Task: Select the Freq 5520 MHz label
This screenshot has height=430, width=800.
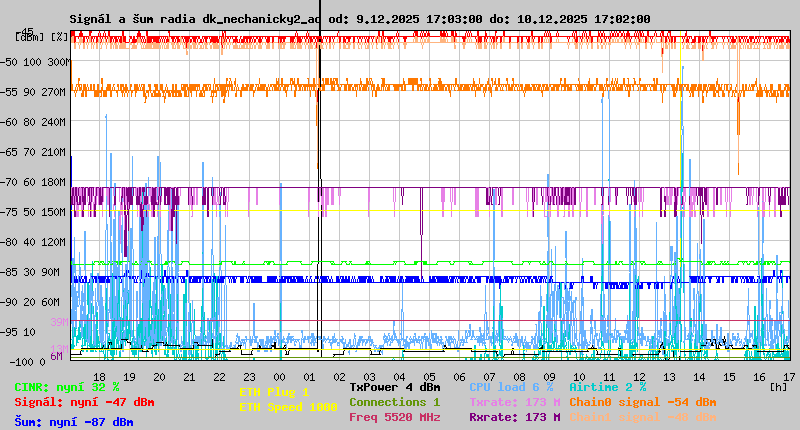Action: 395,417
